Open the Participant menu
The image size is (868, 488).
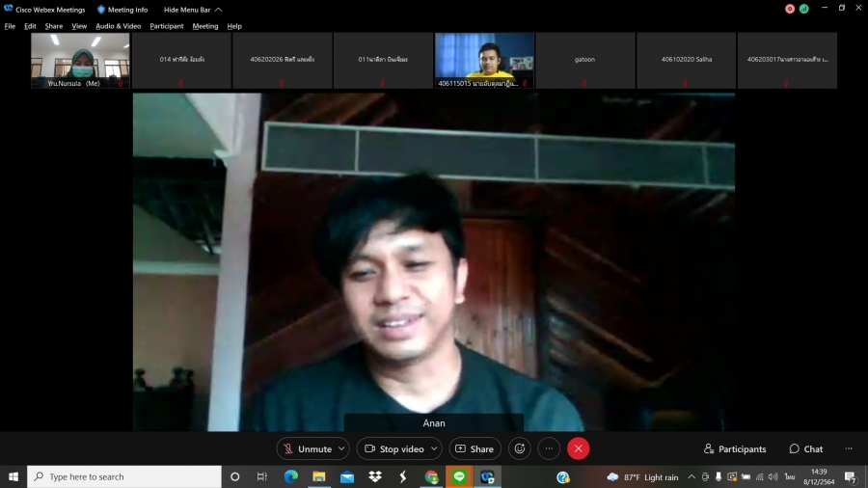167,26
